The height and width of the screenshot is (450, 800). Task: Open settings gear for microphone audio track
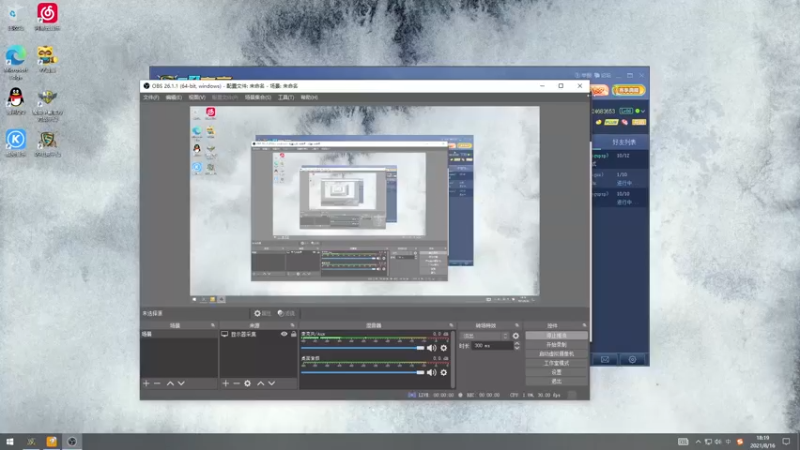tap(444, 348)
